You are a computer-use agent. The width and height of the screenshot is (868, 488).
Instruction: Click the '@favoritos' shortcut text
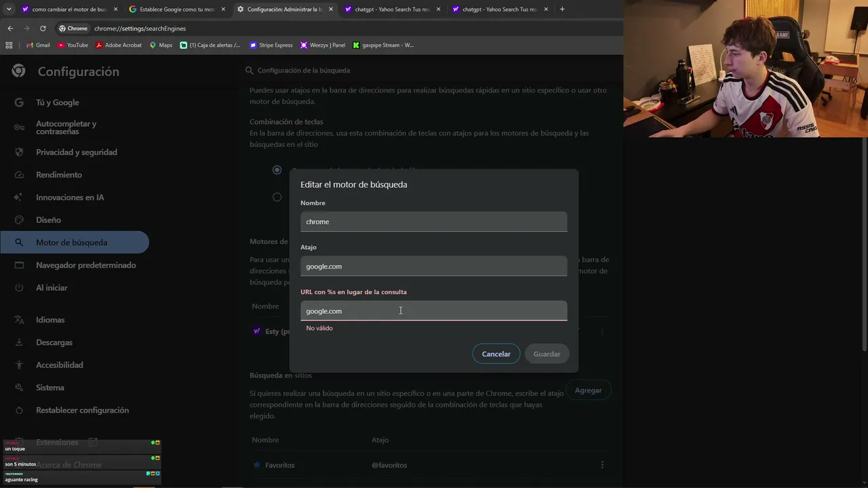point(389,465)
